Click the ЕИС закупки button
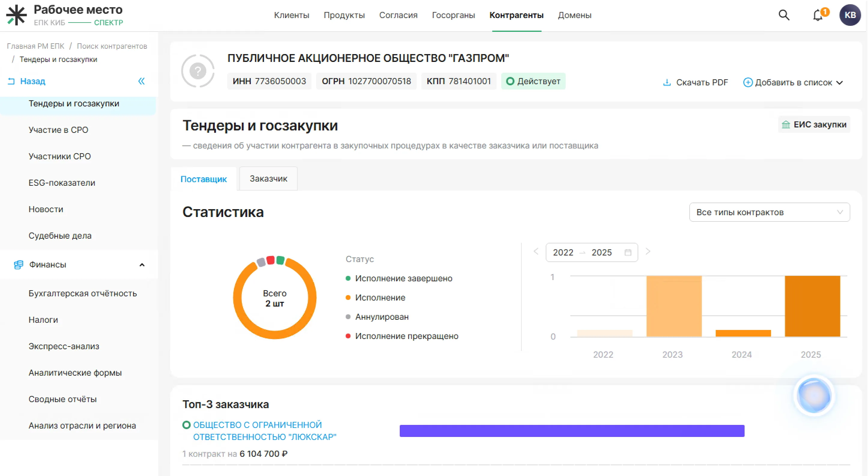This screenshot has height=476, width=868. click(x=814, y=125)
